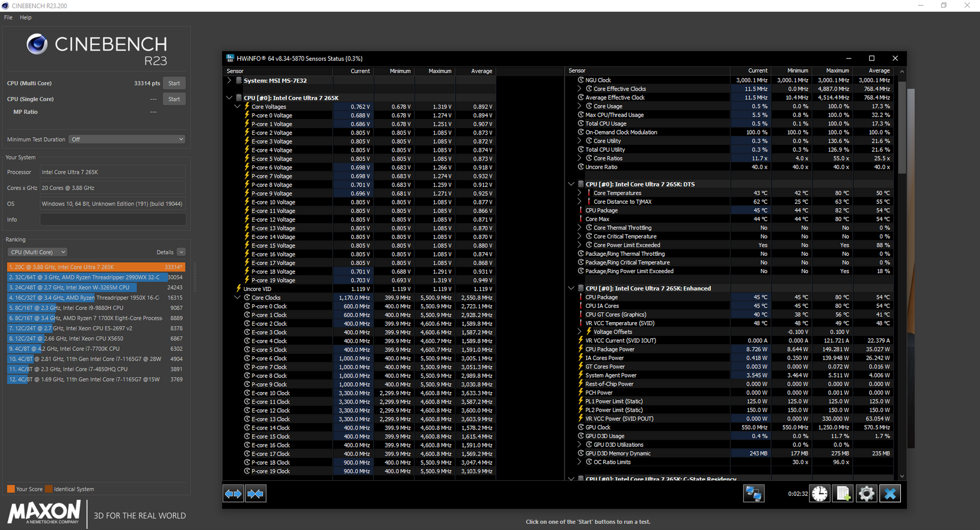
Task: Click the scroll-up arrow of right sensor pane
Action: tap(902, 72)
